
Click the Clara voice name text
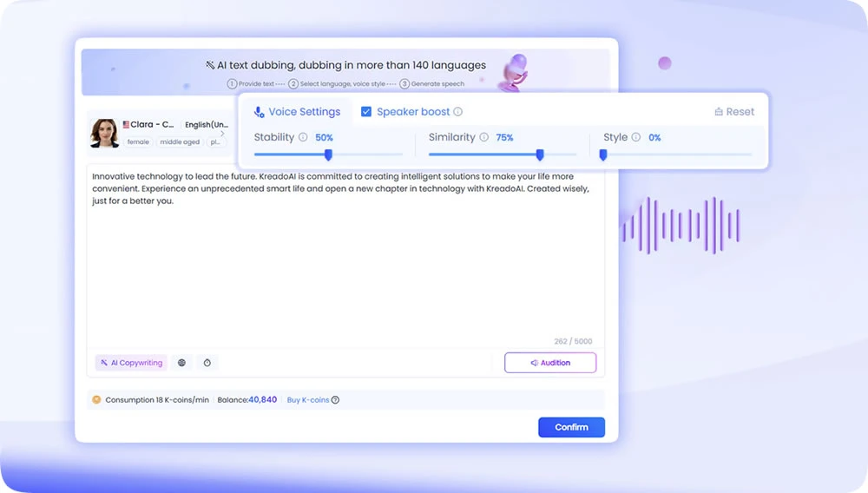coord(152,124)
